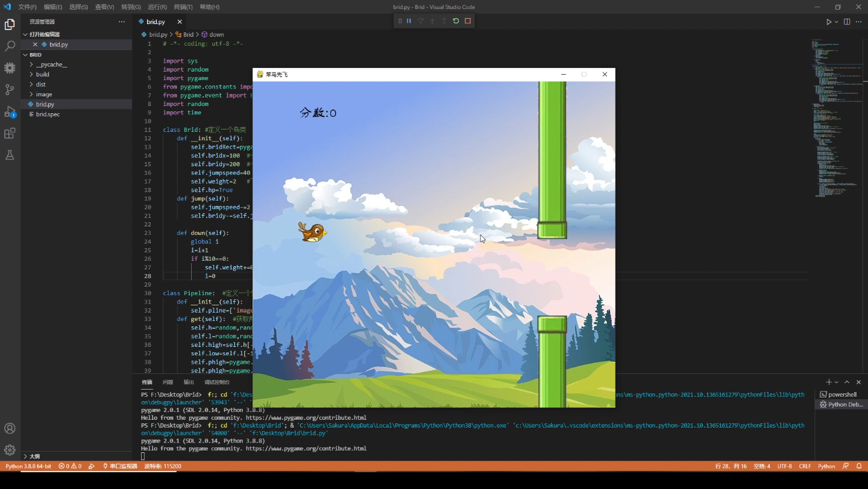Viewport: 868px width, 489px height.
Task: Open the 选择(S) menu
Action: [78, 7]
